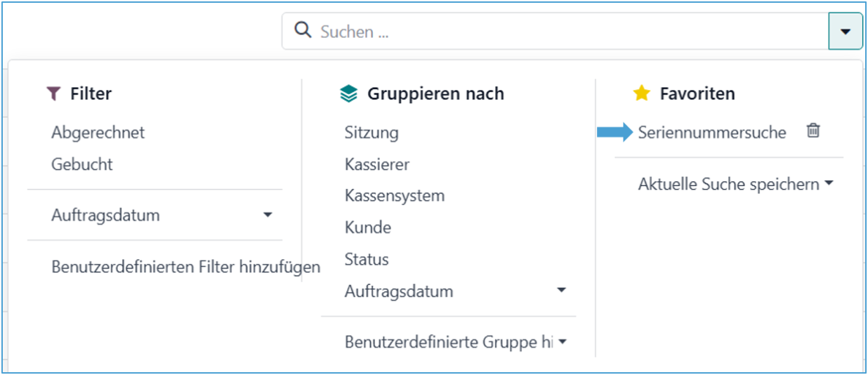This screenshot has height=375, width=868.
Task: Expand the Auftragsdatum group-by dropdown
Action: [561, 291]
